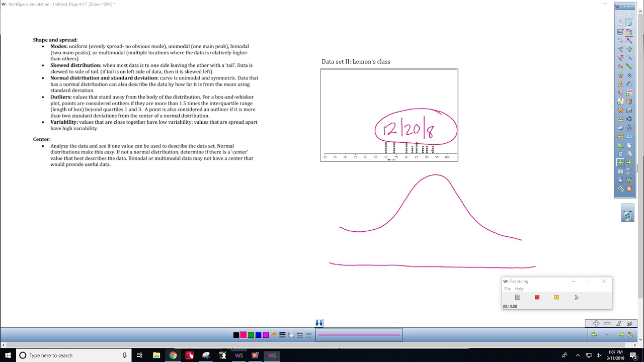This screenshot has height=362, width=644.
Task: Open File Explorer from taskbar
Action: [156, 355]
